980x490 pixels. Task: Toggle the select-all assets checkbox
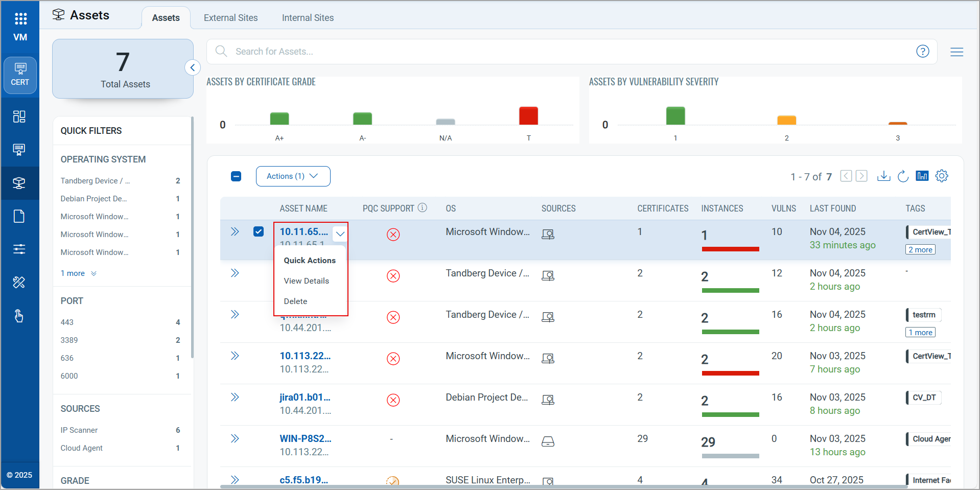(x=236, y=176)
